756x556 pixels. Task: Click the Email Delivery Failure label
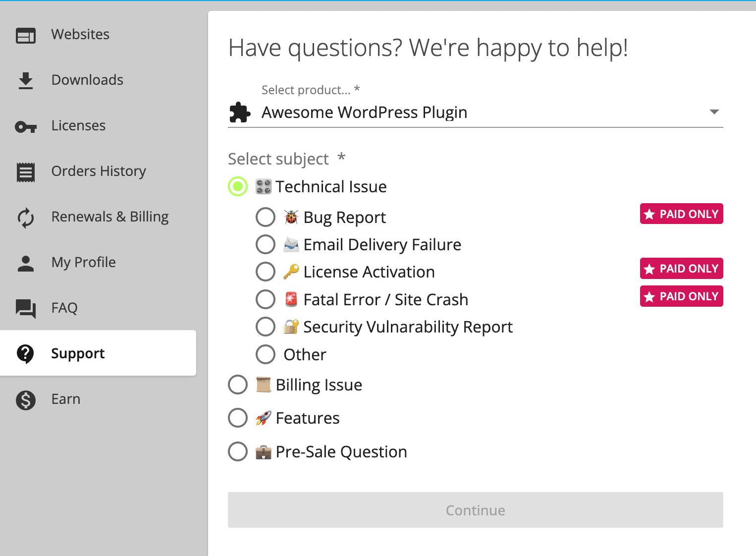point(382,245)
